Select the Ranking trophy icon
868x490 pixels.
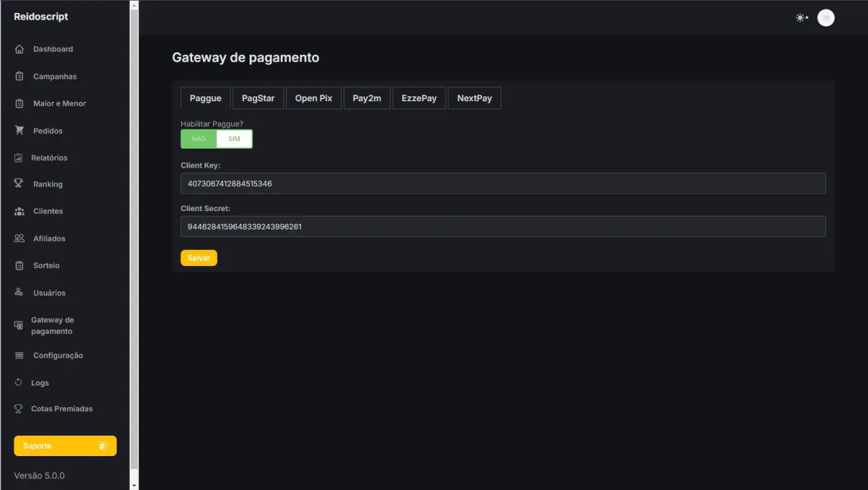pos(19,184)
